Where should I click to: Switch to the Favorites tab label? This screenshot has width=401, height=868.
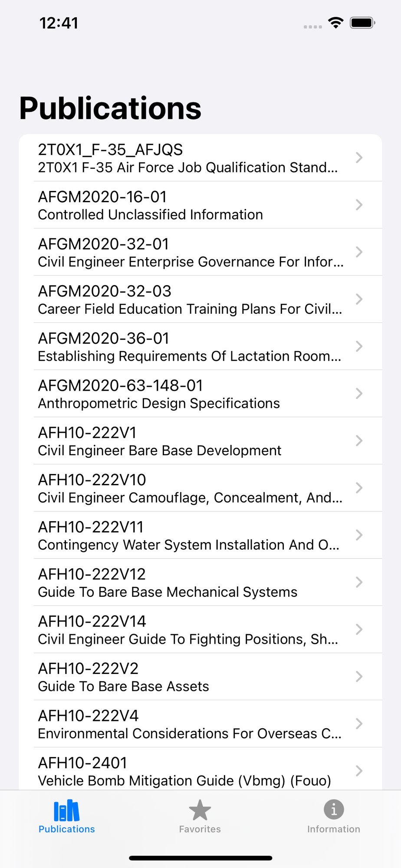(200, 829)
